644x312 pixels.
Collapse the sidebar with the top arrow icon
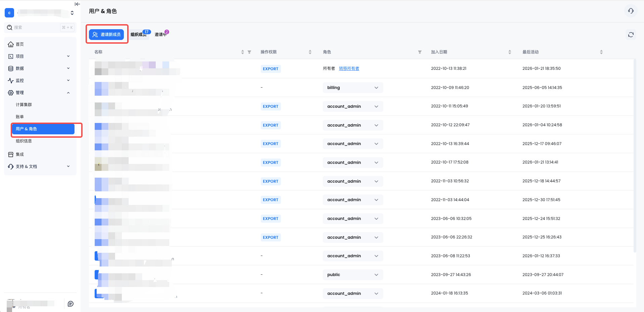click(77, 4)
